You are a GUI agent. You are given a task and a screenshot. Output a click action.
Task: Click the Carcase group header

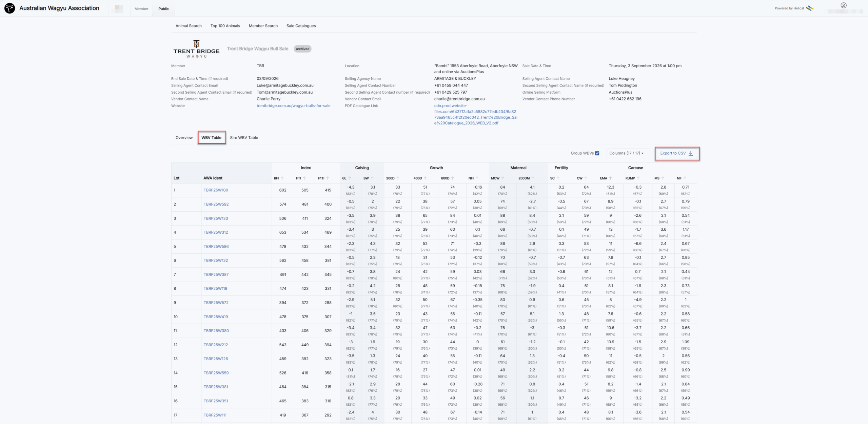[635, 168]
